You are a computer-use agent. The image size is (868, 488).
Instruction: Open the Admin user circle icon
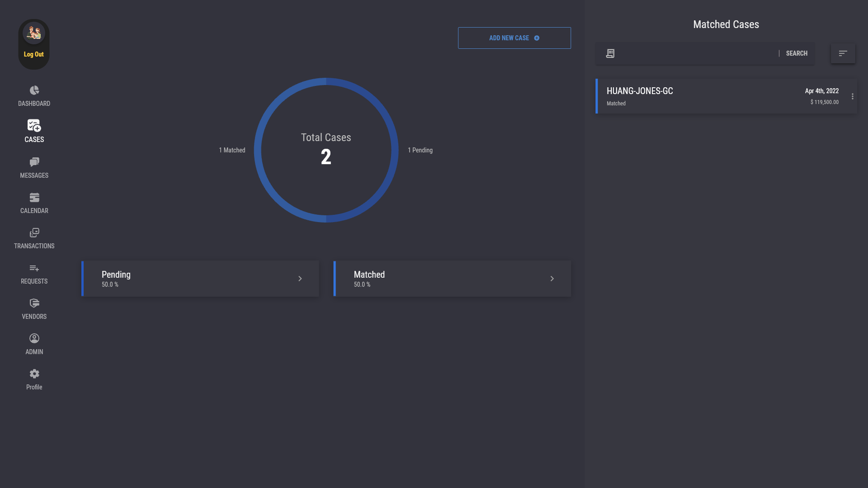(x=34, y=338)
